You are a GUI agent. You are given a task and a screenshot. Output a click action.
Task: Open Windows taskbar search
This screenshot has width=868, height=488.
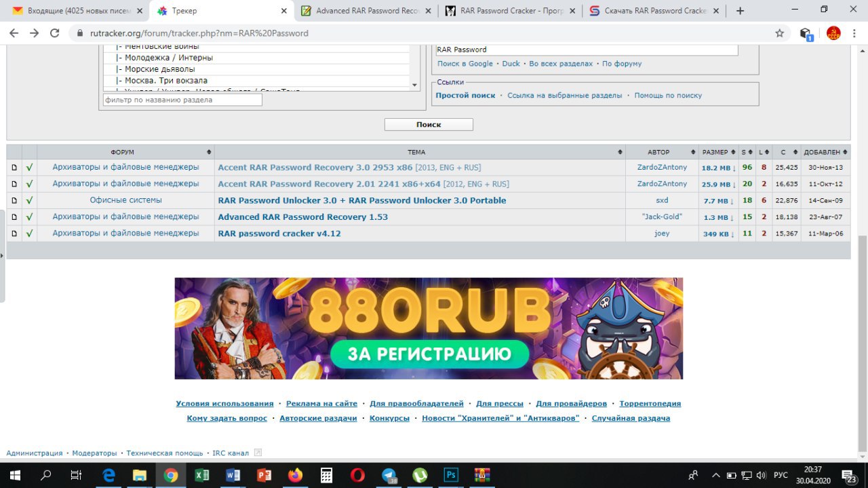click(x=46, y=475)
